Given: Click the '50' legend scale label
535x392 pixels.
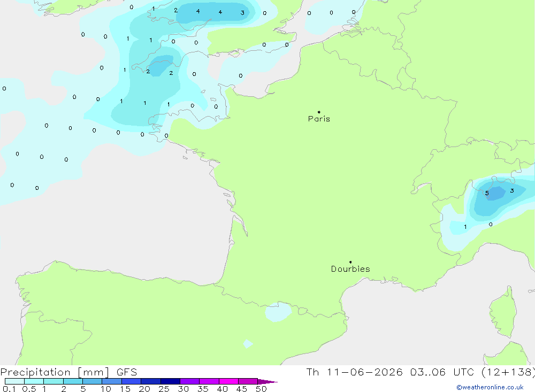Looking at the screenshot, I should click(261, 389).
